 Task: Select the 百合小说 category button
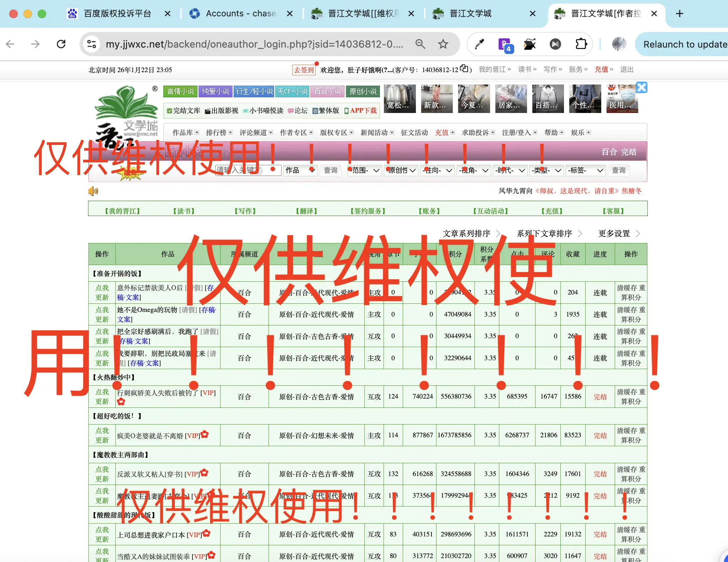pyautogui.click(x=327, y=91)
